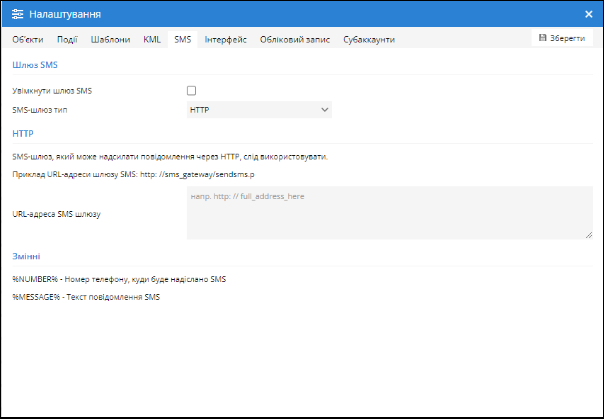Click the floppy disk save icon
Viewport: 605px width, 419px height.
tap(543, 38)
